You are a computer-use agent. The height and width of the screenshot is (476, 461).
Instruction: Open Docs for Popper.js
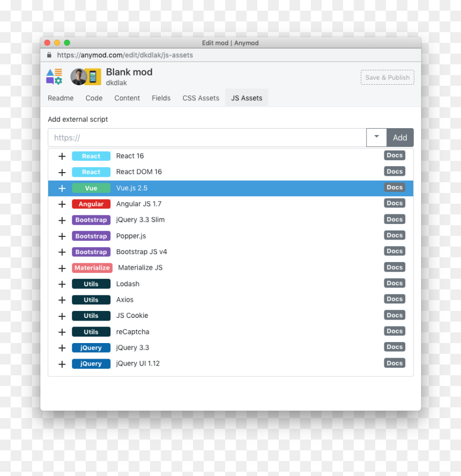pyautogui.click(x=395, y=235)
